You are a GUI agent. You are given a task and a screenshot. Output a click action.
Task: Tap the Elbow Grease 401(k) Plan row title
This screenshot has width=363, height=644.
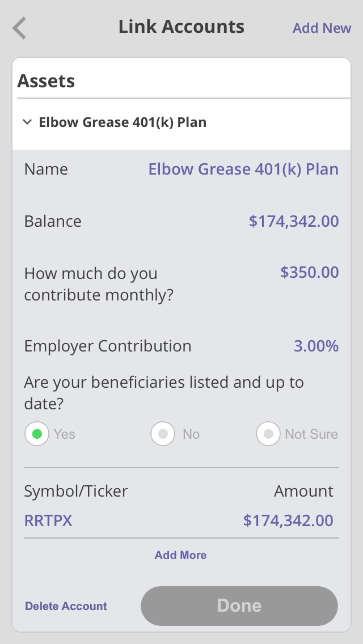(123, 122)
